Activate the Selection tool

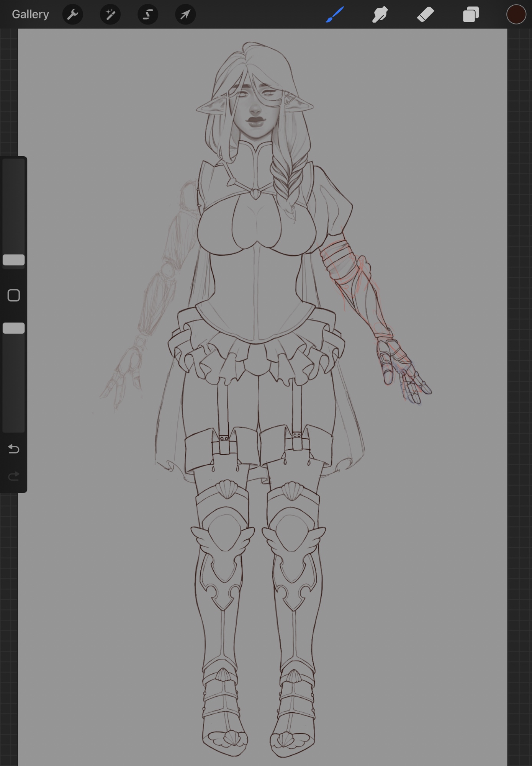tap(148, 15)
